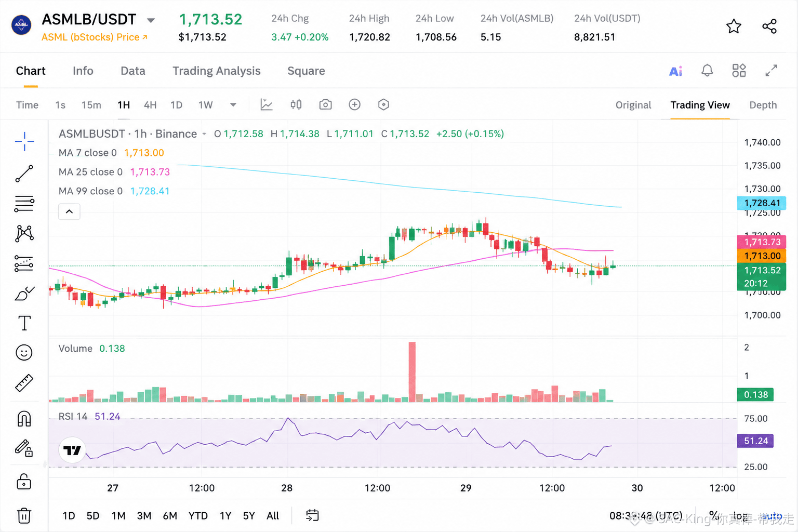Select the 1W time interval
Image resolution: width=798 pixels, height=532 pixels.
point(206,105)
